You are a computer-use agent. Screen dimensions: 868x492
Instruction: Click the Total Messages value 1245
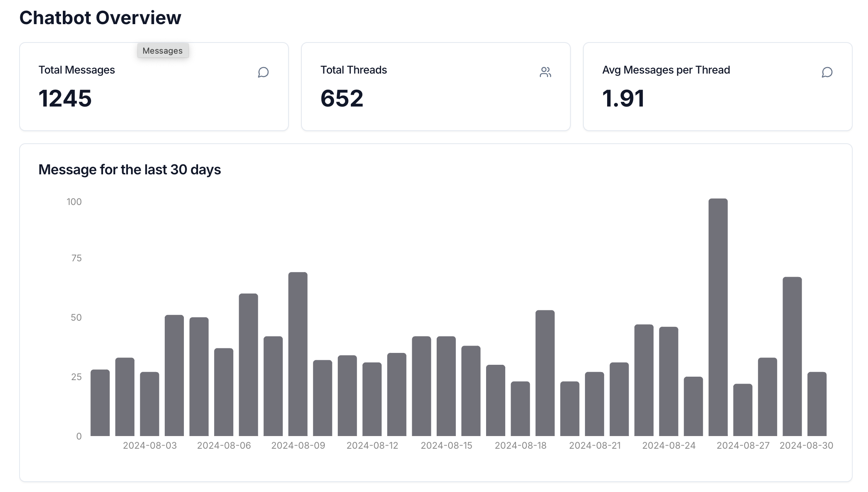pyautogui.click(x=65, y=98)
